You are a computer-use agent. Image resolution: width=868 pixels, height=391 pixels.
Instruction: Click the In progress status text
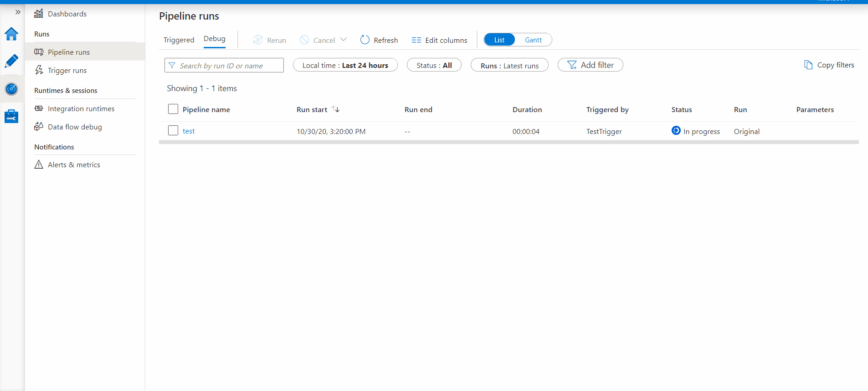[x=702, y=131]
